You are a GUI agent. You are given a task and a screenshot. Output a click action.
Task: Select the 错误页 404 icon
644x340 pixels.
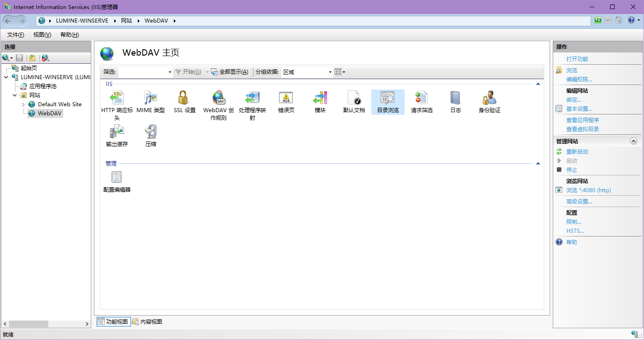point(286,98)
